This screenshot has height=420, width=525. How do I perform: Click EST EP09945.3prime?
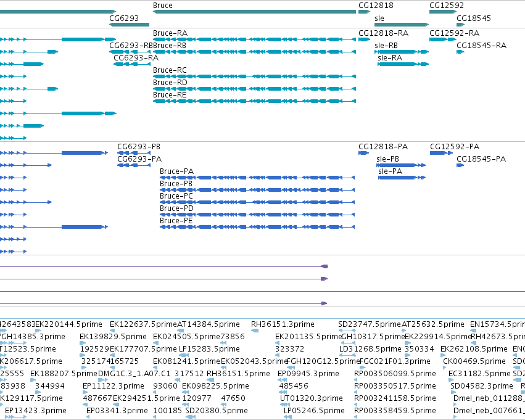pyautogui.click(x=308, y=374)
